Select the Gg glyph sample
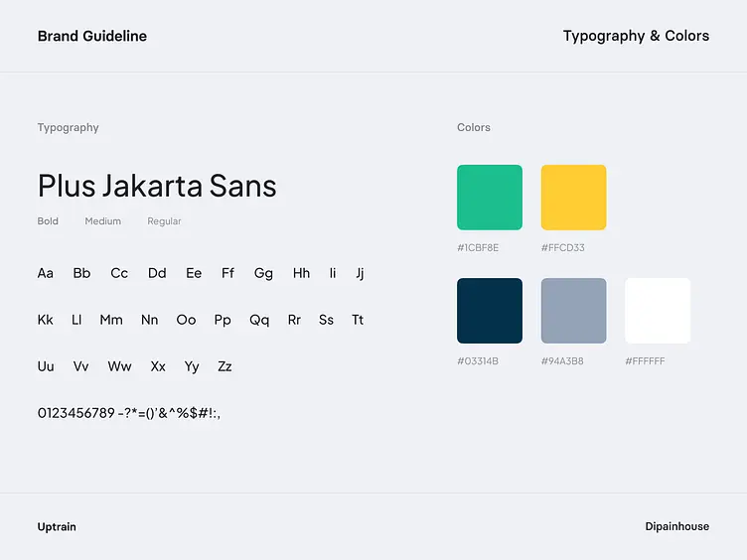This screenshot has width=747, height=560. (263, 274)
